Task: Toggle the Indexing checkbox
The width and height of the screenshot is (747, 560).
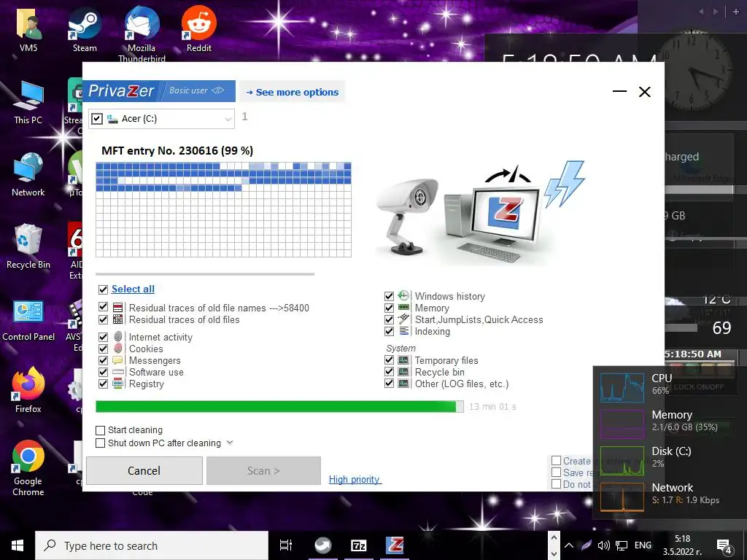Action: [390, 331]
